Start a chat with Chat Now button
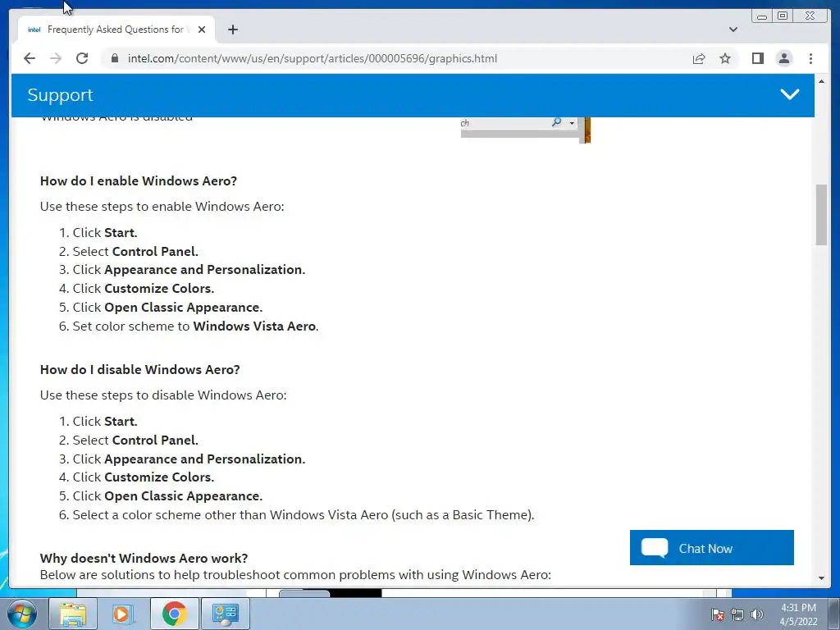The image size is (840, 630). (711, 547)
